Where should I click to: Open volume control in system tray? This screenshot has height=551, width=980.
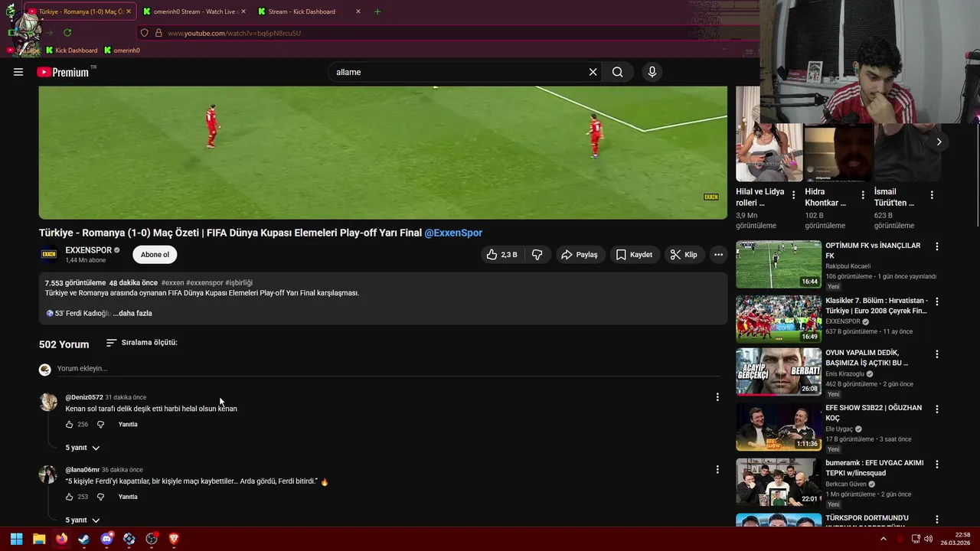click(x=928, y=539)
